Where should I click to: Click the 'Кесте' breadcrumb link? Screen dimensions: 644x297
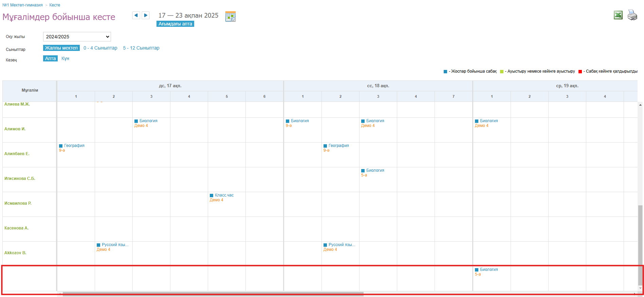(x=55, y=5)
